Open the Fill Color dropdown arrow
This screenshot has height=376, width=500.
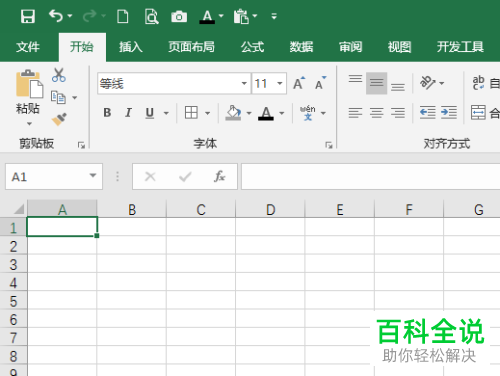[x=249, y=113]
